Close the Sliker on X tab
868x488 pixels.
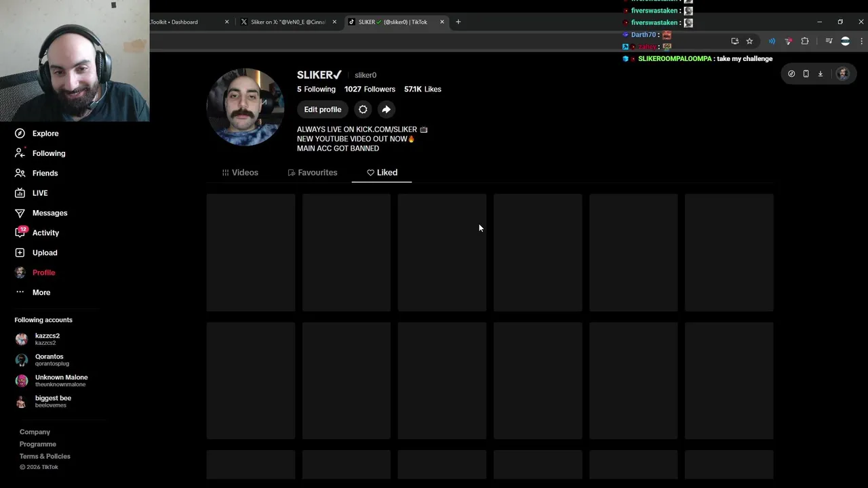pos(334,22)
